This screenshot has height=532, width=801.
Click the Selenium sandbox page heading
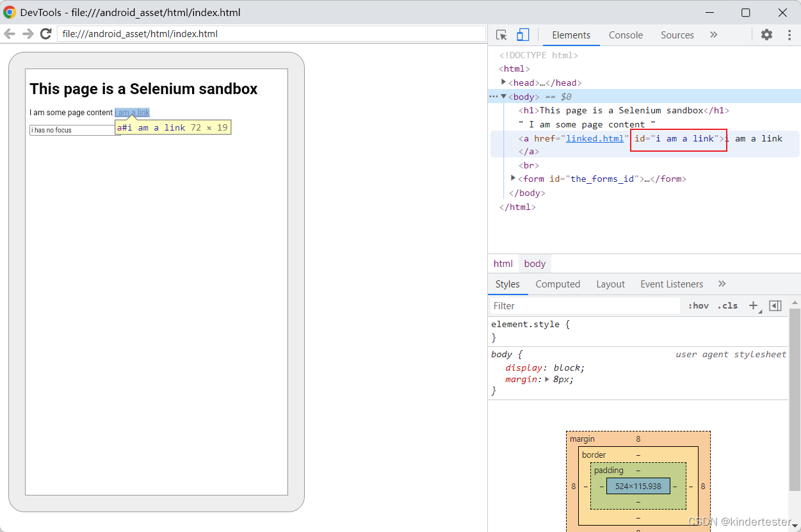pos(143,89)
